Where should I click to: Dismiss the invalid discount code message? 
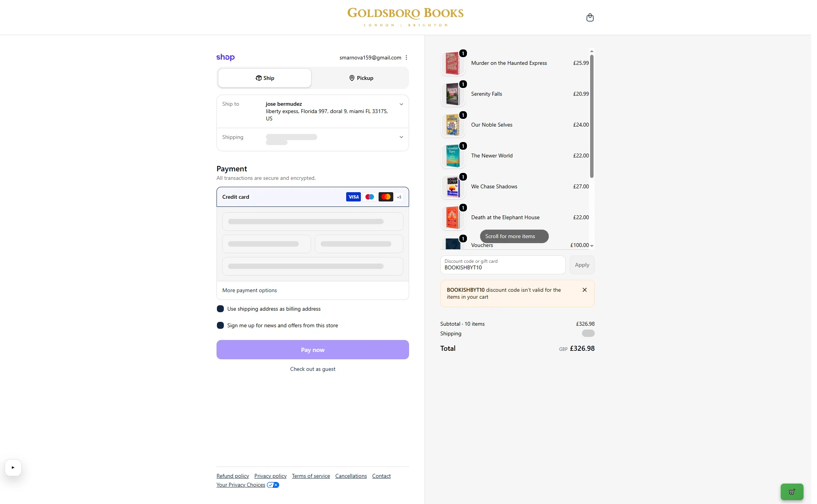coord(585,290)
